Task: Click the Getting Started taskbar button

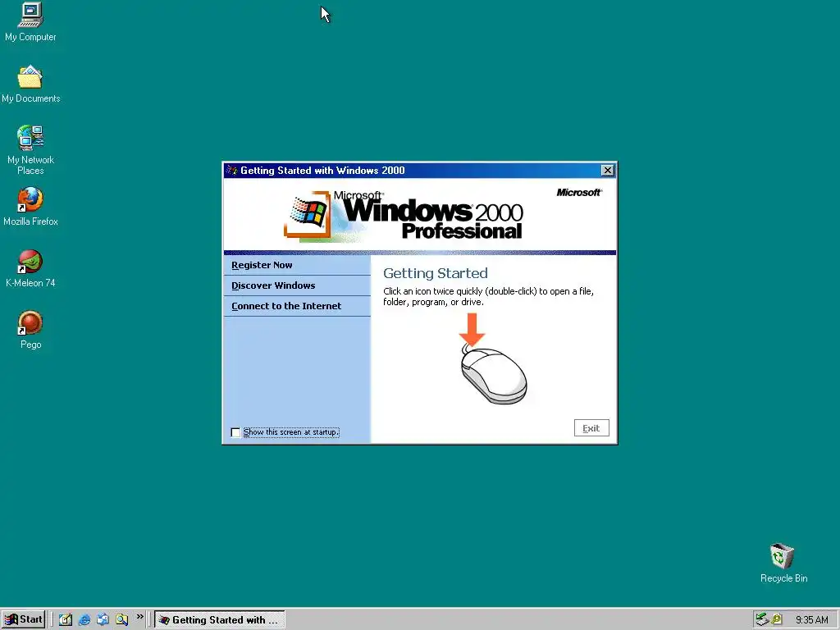Action: (219, 619)
